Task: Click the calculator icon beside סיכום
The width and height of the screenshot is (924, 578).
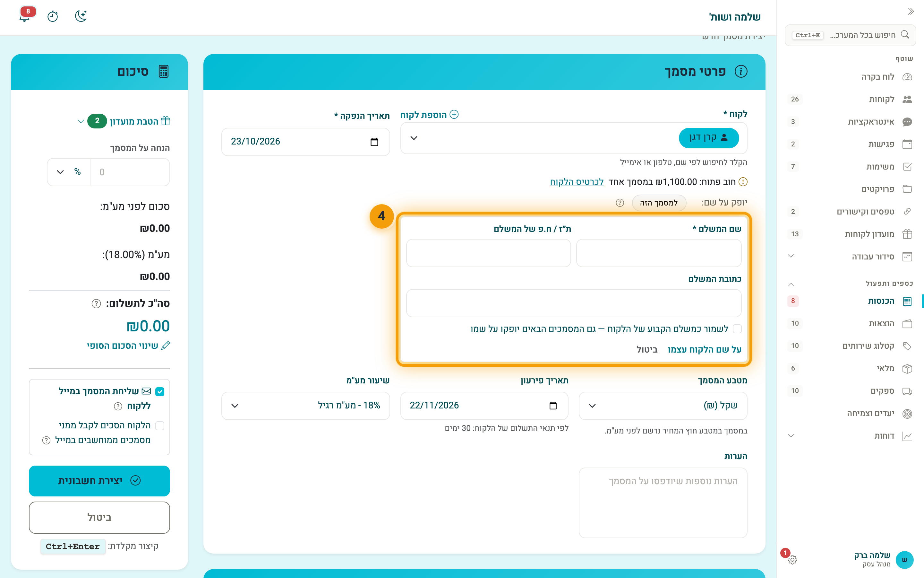Action: point(163,72)
